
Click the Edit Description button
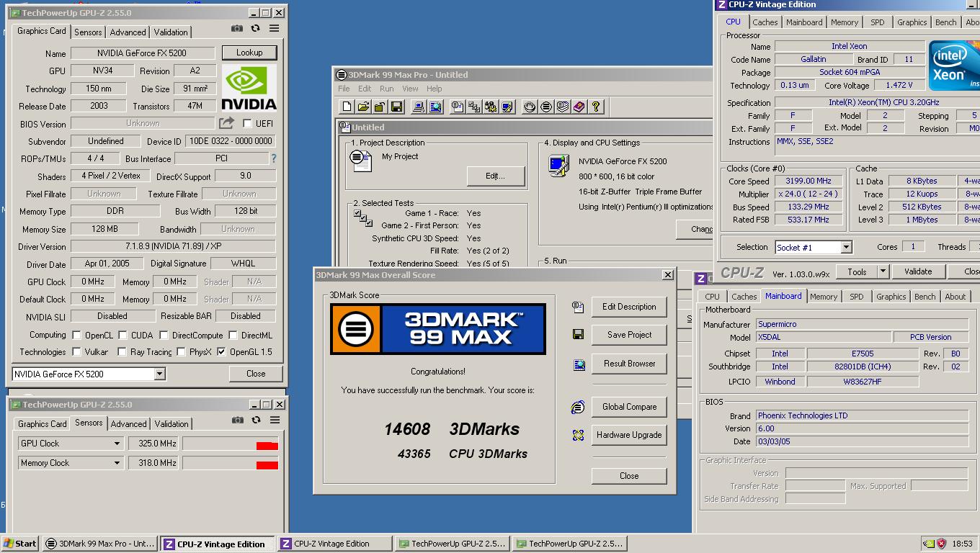[x=629, y=307]
